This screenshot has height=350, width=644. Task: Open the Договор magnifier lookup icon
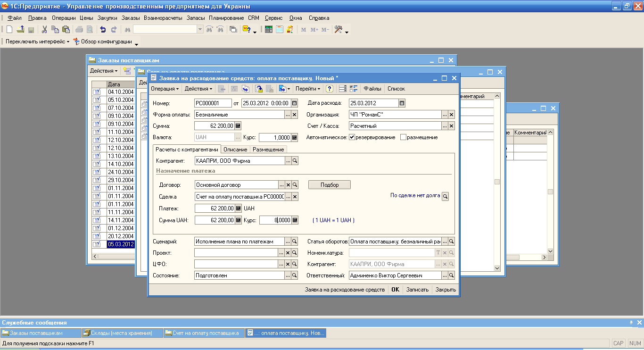coord(295,185)
